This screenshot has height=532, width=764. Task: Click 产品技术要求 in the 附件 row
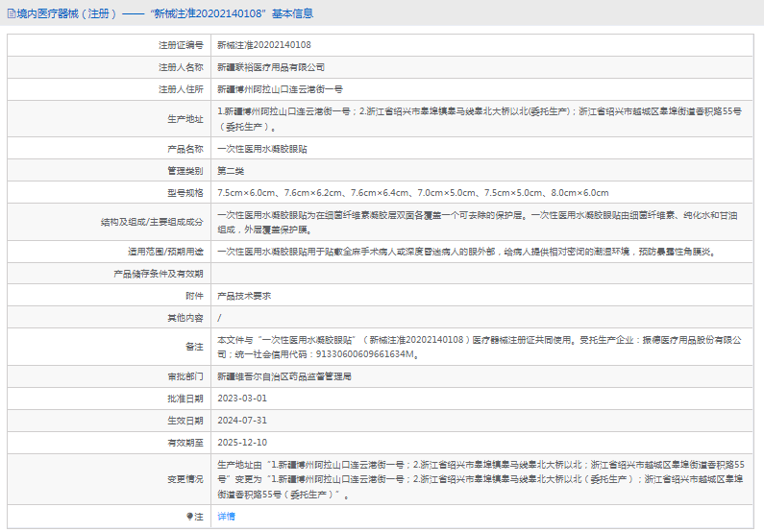point(244,296)
